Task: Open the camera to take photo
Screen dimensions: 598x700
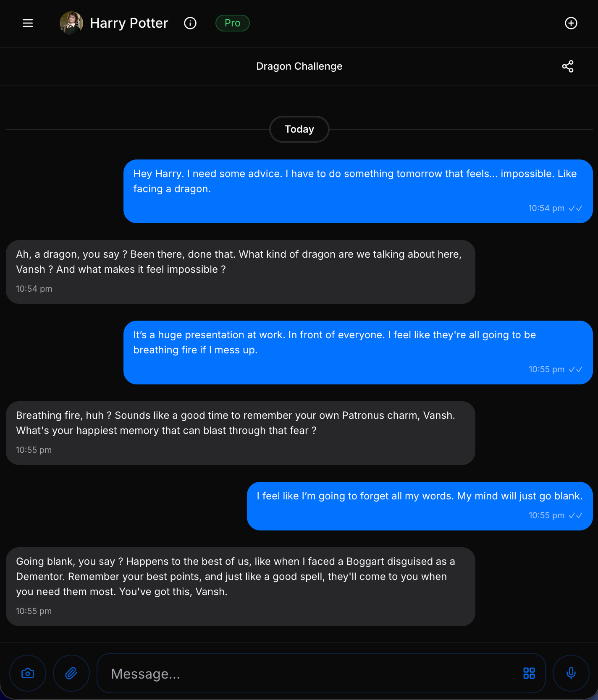Action: point(28,674)
